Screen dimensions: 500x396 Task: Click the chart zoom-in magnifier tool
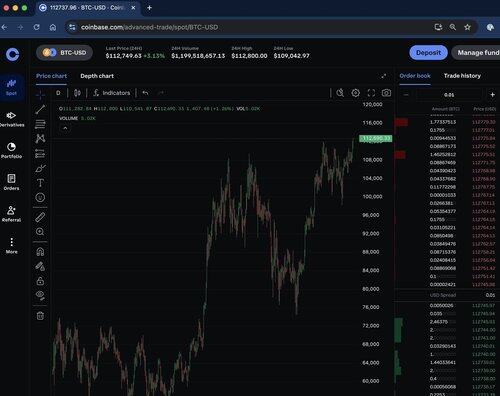point(40,232)
